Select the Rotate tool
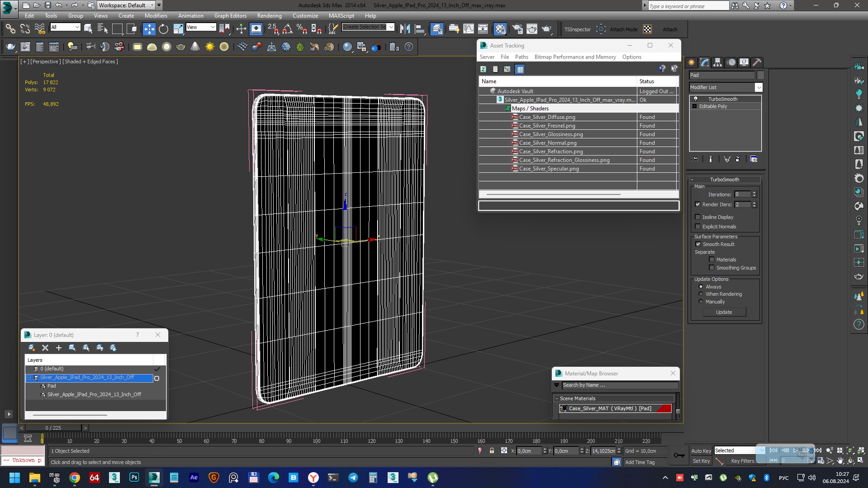This screenshot has height=488, width=868. [163, 29]
